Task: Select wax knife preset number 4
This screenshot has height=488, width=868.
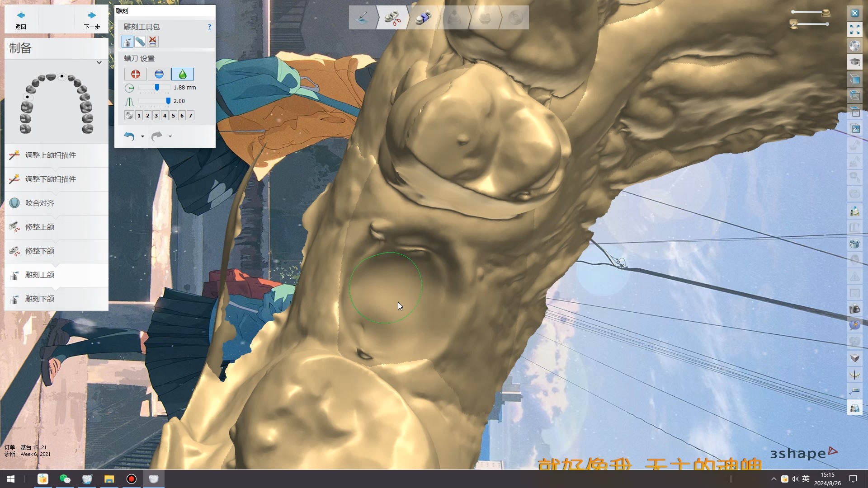Action: pos(165,116)
